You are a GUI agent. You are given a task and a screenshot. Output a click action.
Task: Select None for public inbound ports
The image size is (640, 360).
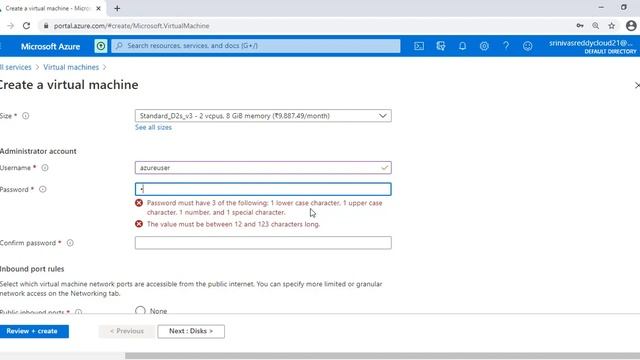pos(140,311)
